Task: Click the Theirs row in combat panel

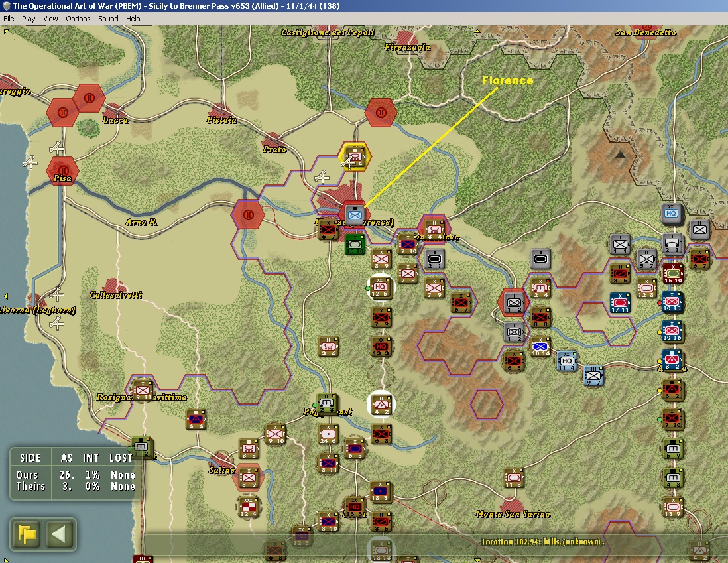Action: (76, 486)
